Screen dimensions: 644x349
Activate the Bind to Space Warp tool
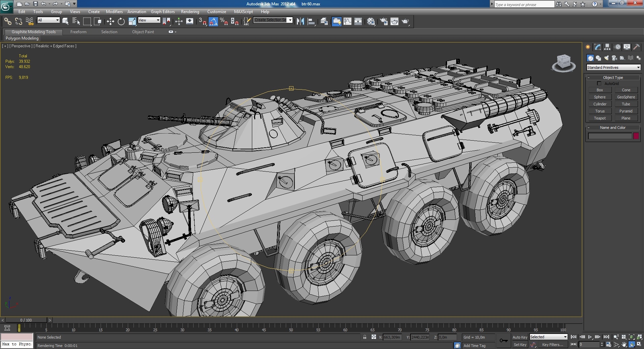(30, 21)
